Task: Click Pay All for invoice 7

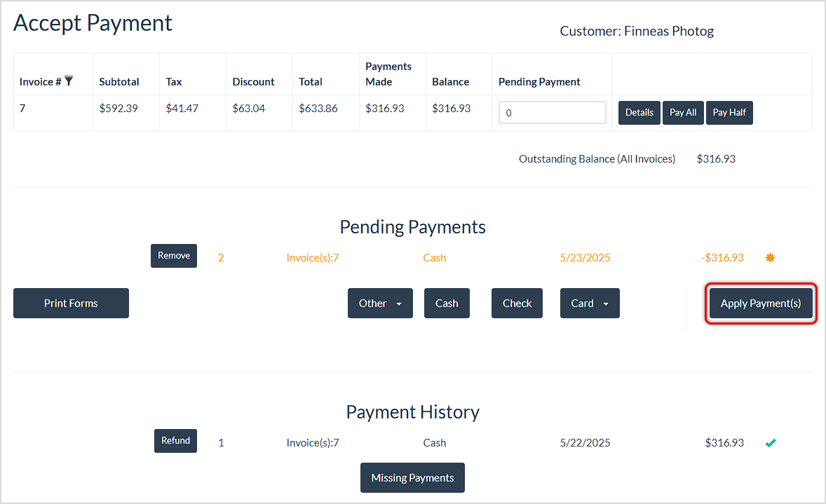Action: [x=683, y=112]
